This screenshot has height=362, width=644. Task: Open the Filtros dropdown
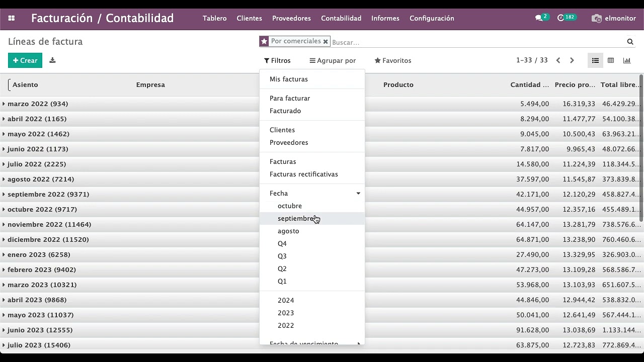277,60
